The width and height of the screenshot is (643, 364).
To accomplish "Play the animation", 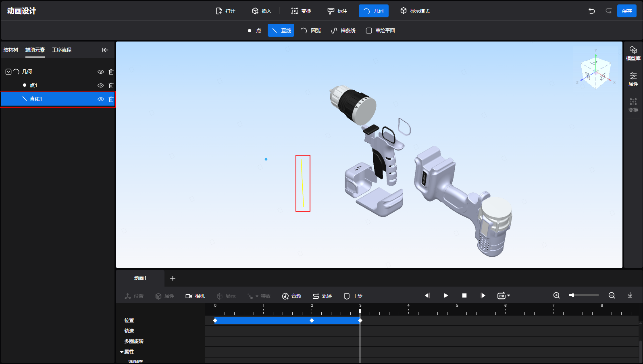I will 446,295.
